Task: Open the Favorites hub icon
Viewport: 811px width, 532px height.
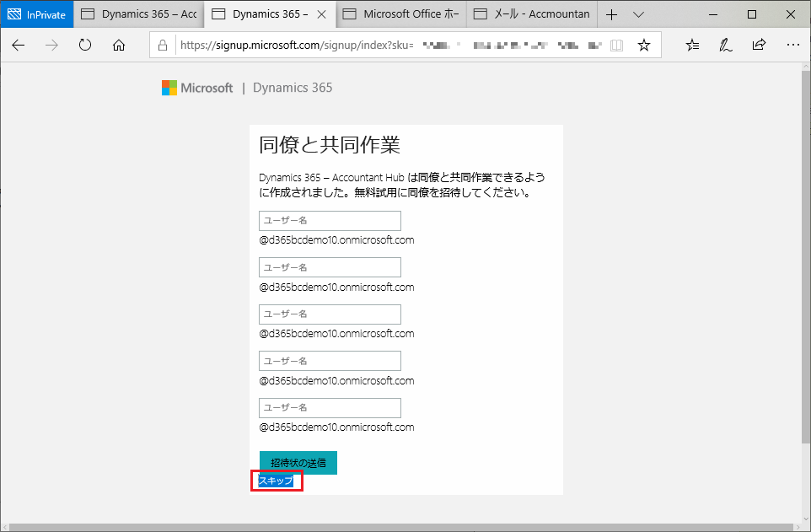Action: [x=692, y=46]
